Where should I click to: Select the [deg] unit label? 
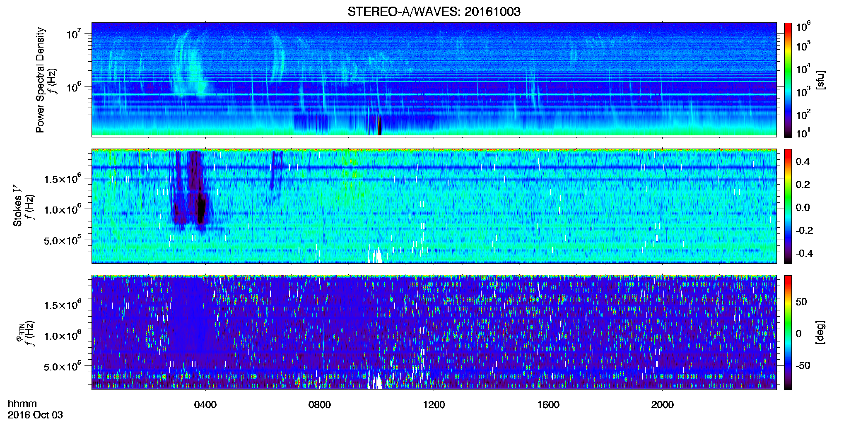point(820,332)
